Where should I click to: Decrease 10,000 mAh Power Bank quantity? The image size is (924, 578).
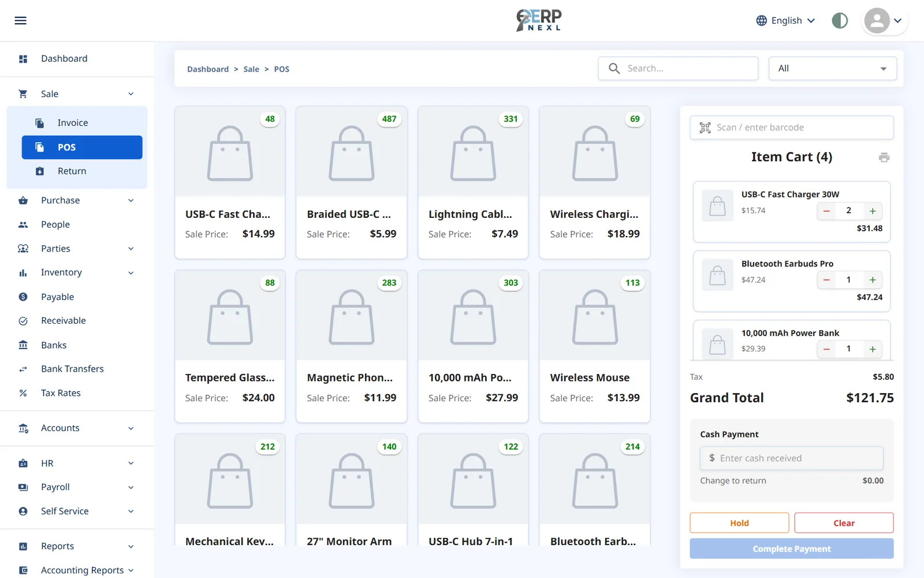pos(826,349)
